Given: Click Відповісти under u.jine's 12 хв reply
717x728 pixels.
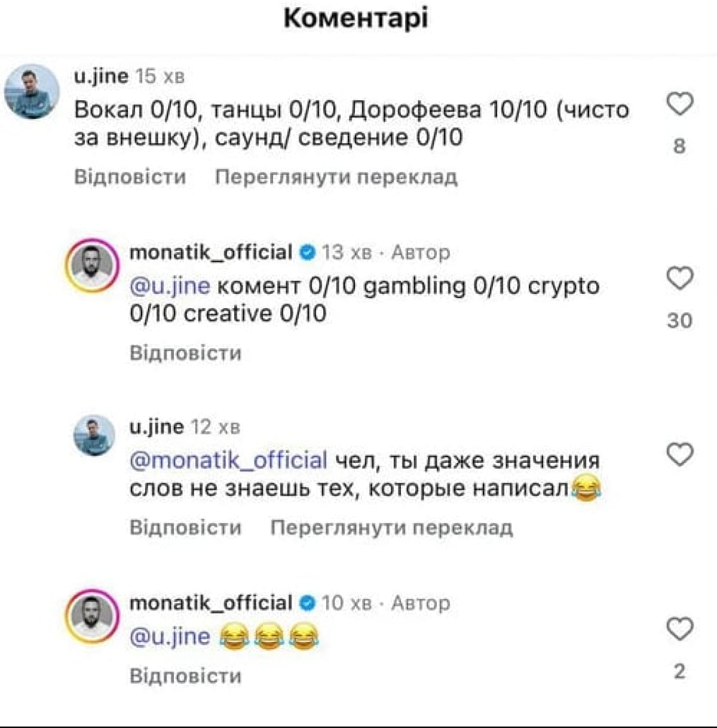Looking at the screenshot, I should point(185,527).
